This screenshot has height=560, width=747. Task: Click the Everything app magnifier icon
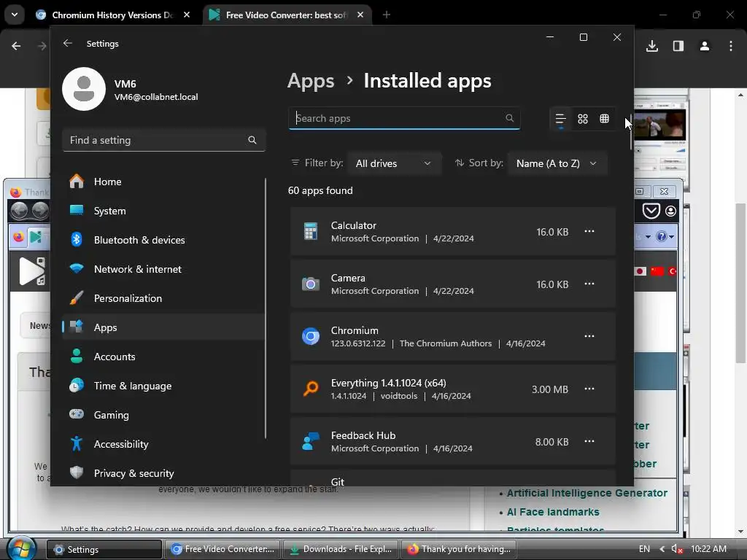pos(311,389)
